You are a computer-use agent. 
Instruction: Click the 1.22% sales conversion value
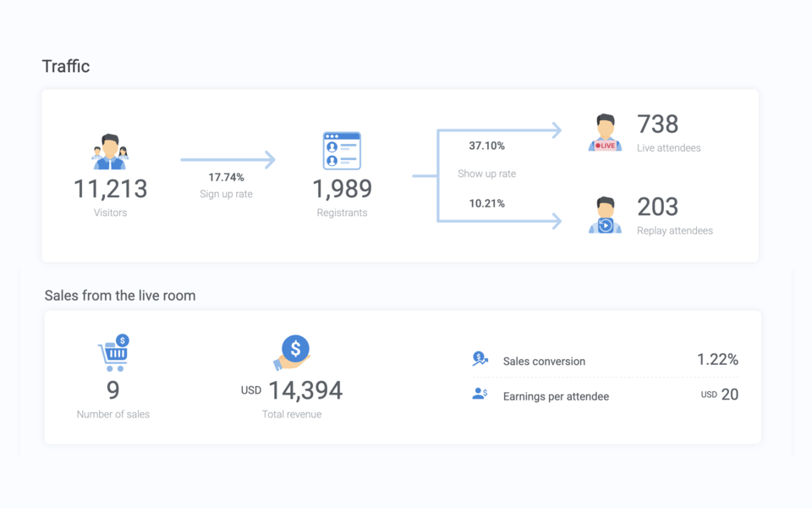[718, 359]
